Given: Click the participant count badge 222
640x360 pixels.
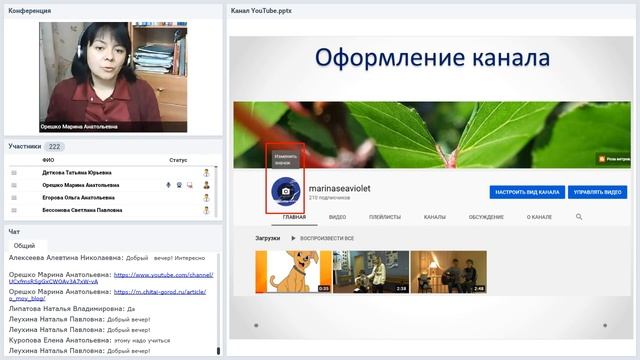Looking at the screenshot, I should tap(54, 147).
